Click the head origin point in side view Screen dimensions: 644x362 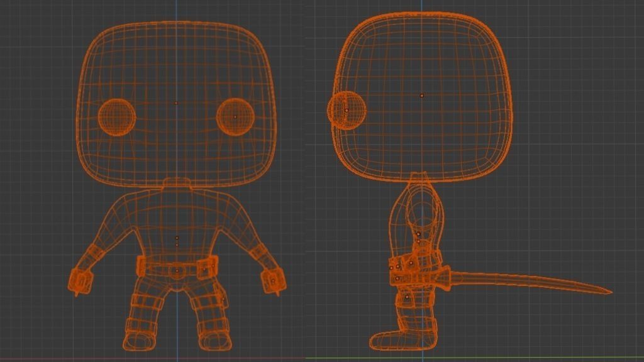coord(422,96)
